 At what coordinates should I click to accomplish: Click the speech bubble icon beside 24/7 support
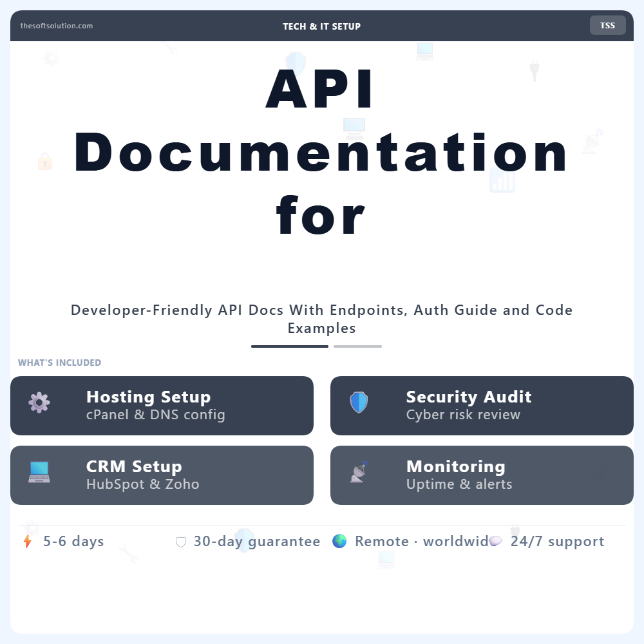coord(495,542)
